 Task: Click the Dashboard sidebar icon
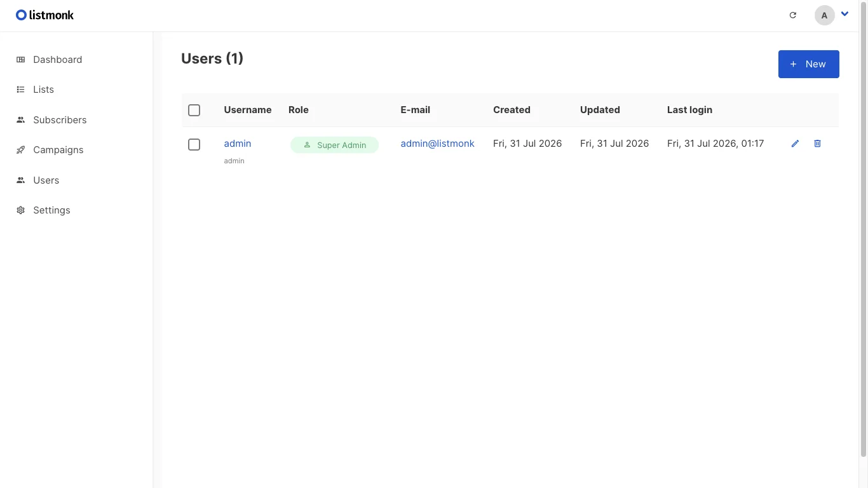[x=20, y=60]
